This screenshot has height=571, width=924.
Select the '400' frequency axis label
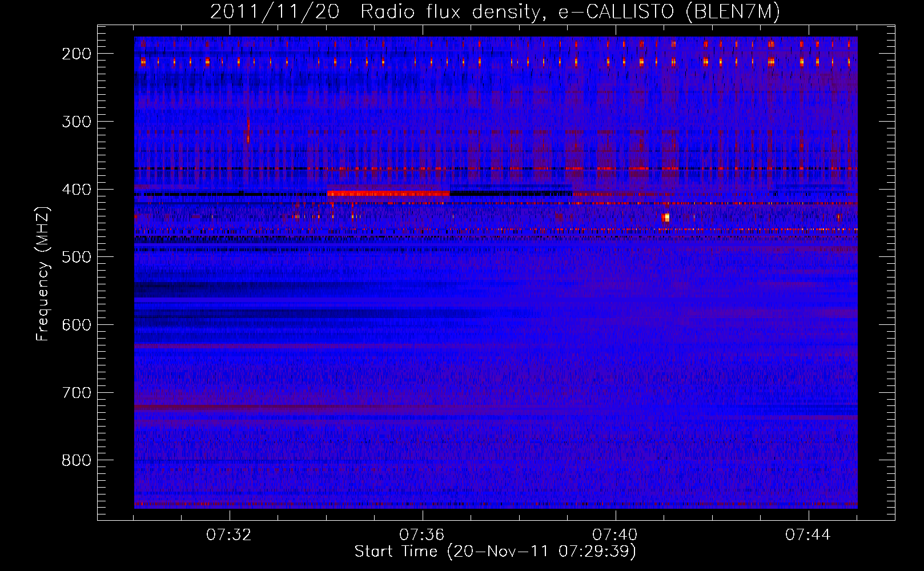point(76,190)
